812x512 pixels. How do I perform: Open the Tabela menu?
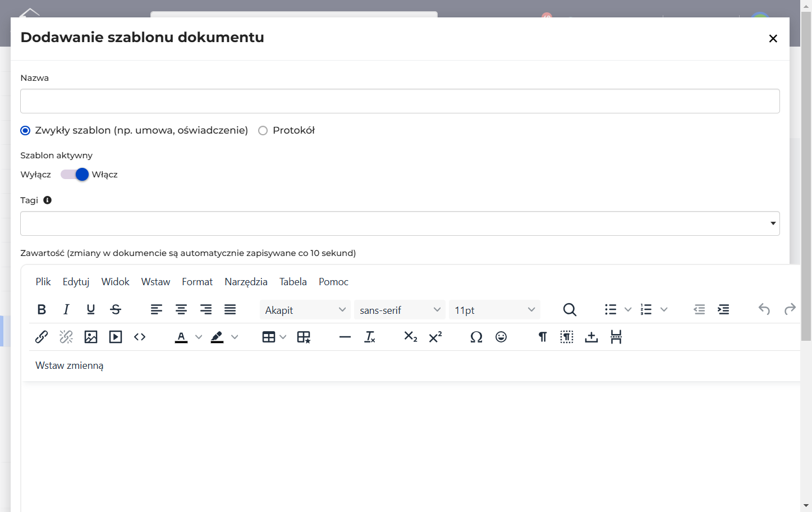pos(293,282)
